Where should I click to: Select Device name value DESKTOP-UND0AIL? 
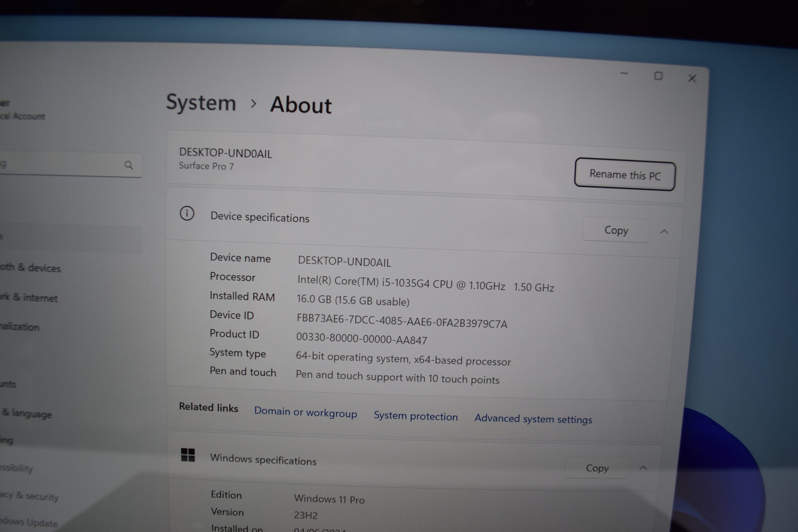[x=344, y=261]
